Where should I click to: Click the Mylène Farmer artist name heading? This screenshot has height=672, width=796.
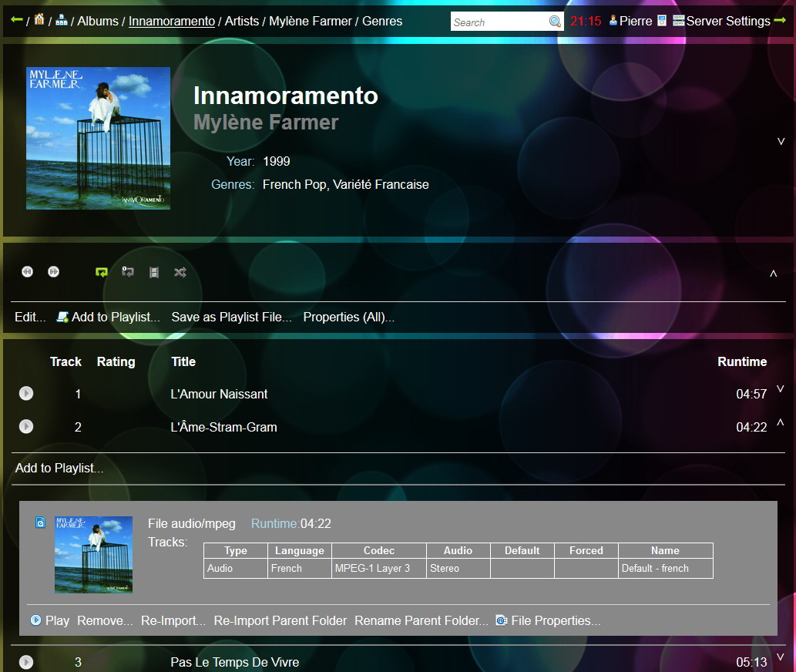(x=266, y=123)
